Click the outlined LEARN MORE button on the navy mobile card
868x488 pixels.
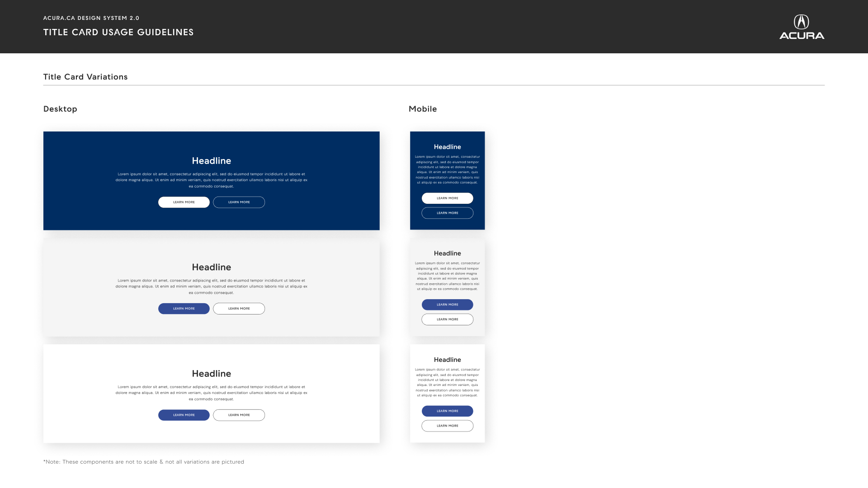[448, 213]
